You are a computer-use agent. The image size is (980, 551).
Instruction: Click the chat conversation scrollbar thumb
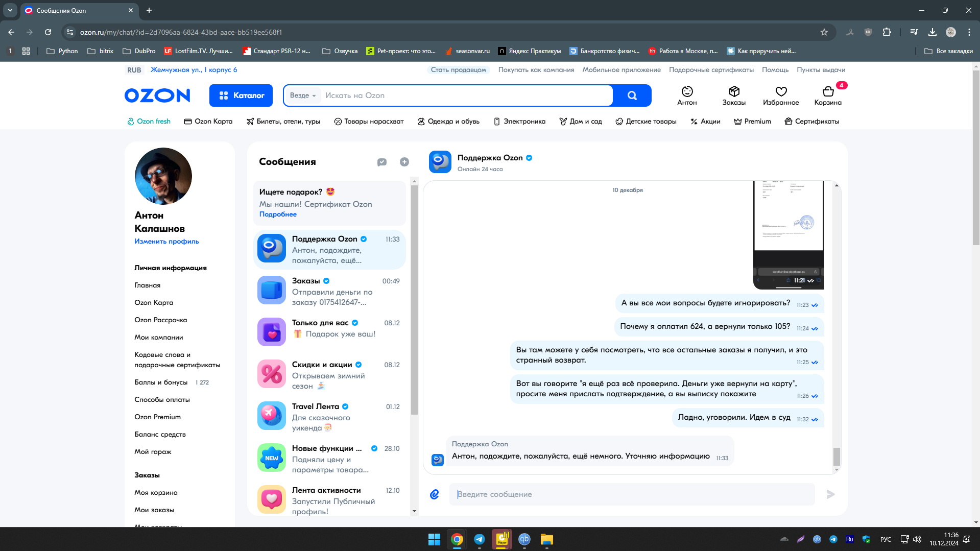click(836, 456)
